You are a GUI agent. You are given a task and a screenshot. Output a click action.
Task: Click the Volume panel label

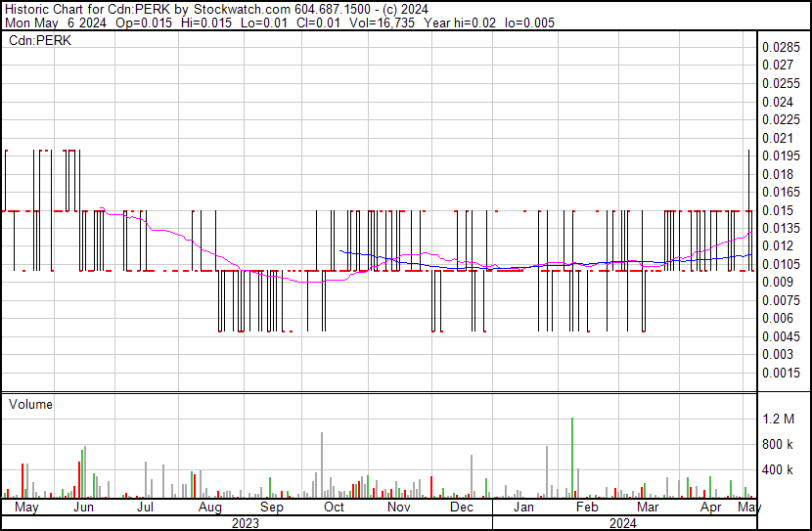pyautogui.click(x=30, y=404)
